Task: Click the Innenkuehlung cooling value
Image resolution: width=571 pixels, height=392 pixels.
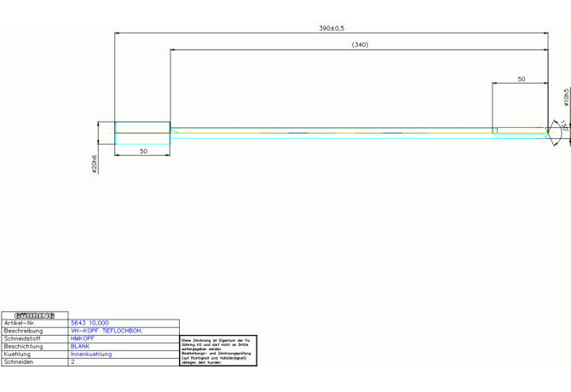Action: 91,355
